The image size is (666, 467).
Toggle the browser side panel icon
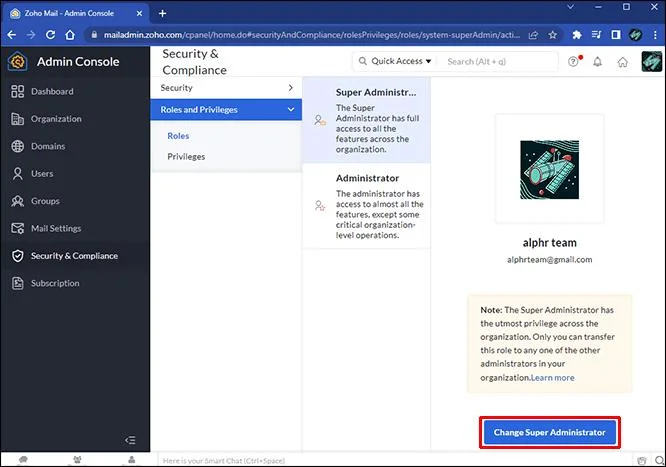pyautogui.click(x=616, y=35)
